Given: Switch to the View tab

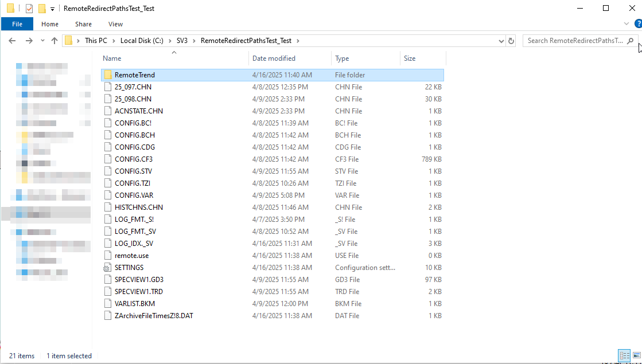Looking at the screenshot, I should tap(115, 24).
